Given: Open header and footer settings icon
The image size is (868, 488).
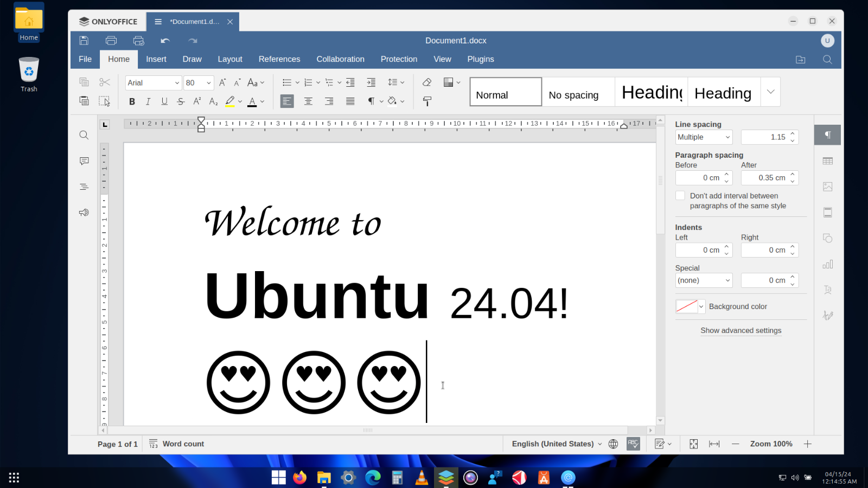Looking at the screenshot, I should (x=828, y=213).
